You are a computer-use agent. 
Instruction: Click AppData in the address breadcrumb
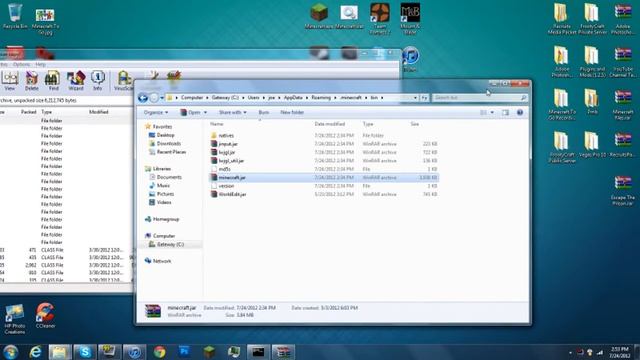point(293,98)
